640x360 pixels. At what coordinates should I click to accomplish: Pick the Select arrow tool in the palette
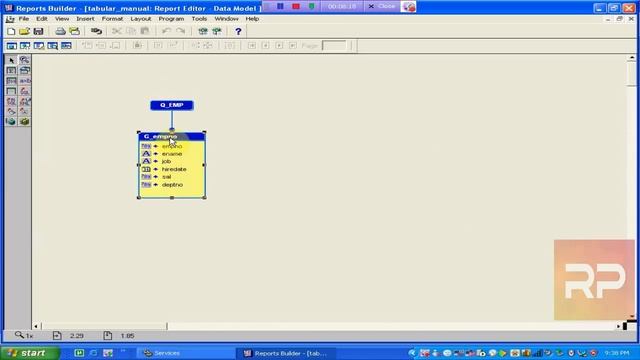pyautogui.click(x=11, y=60)
